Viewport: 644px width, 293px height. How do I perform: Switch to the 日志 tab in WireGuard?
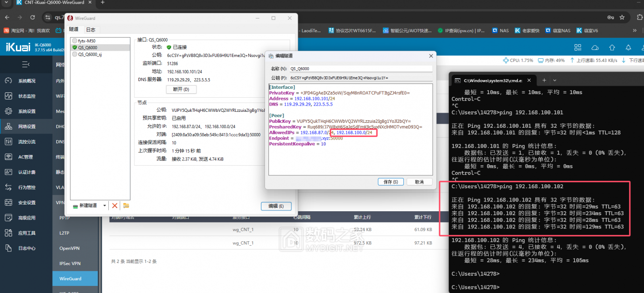(90, 30)
